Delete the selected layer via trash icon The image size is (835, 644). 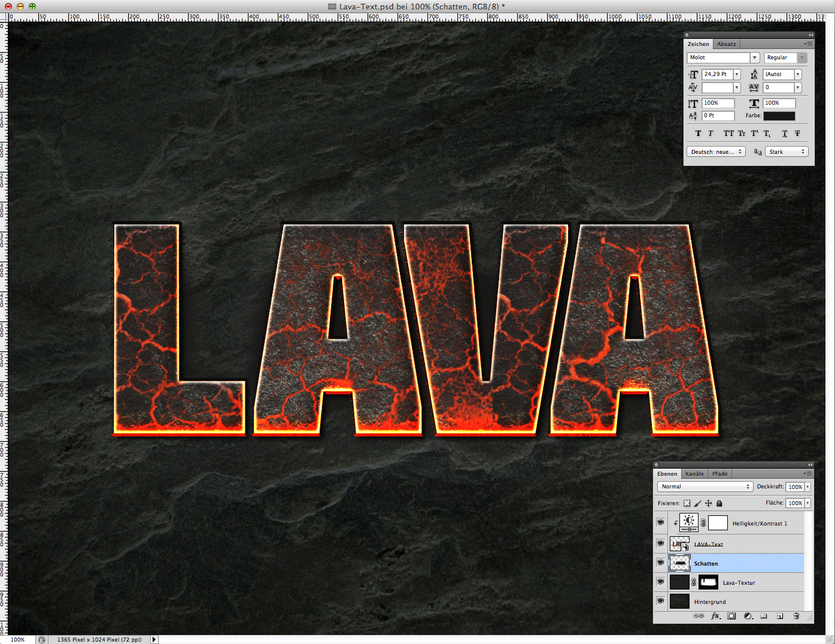(796, 615)
